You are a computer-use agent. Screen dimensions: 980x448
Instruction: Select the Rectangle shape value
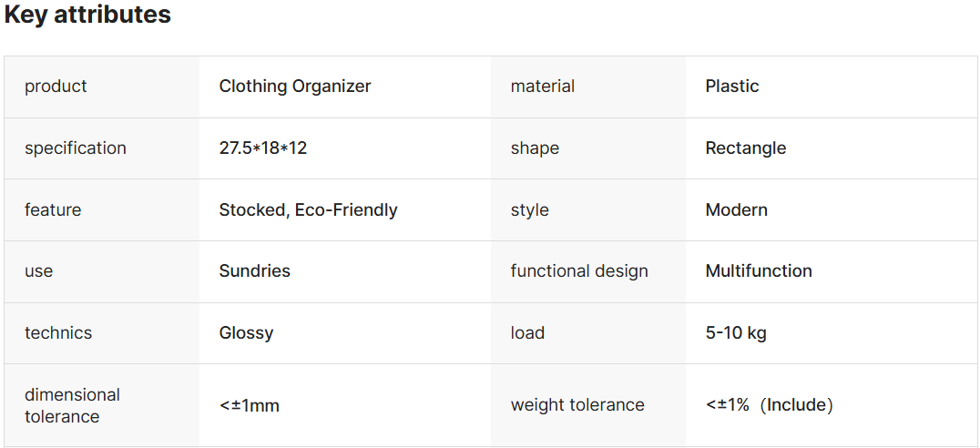point(746,148)
